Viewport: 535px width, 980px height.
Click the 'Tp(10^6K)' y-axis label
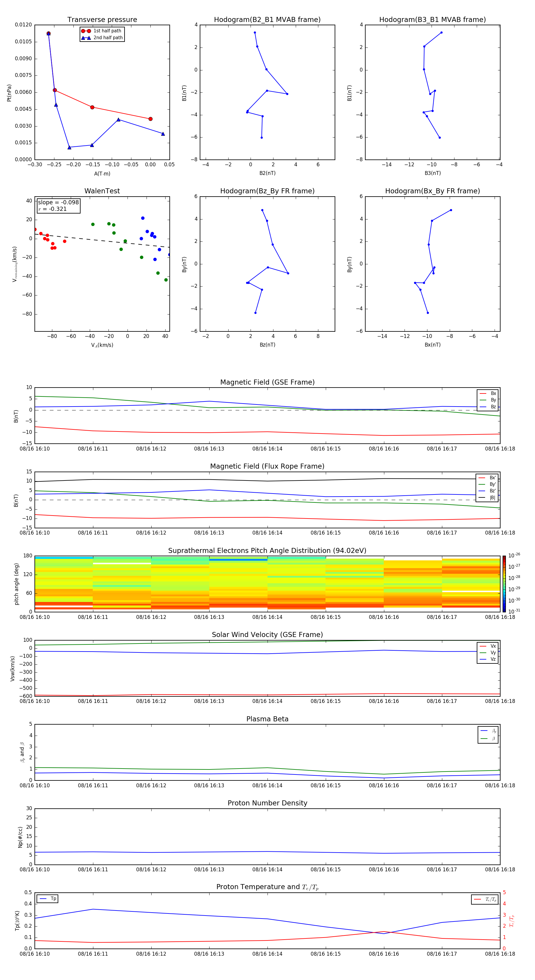17,921
